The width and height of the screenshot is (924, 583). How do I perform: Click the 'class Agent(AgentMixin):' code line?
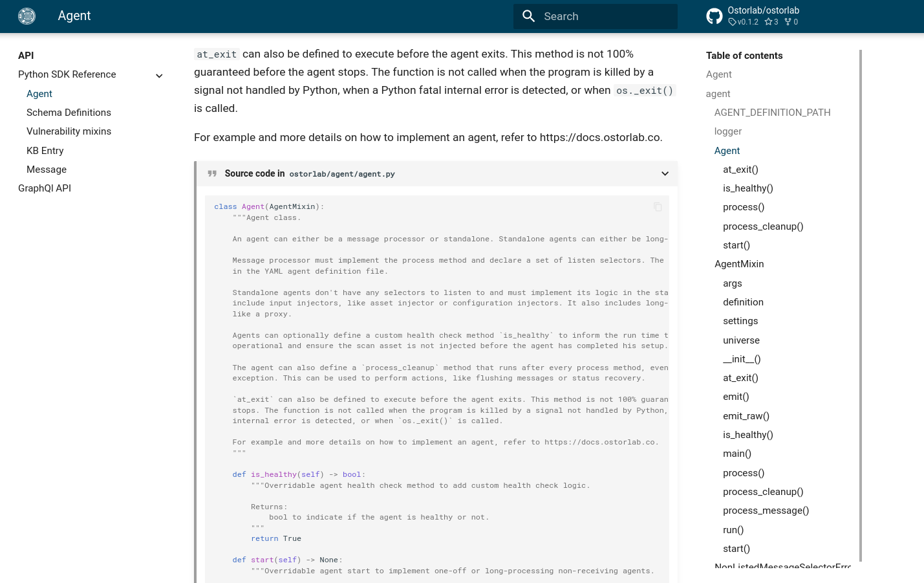pos(269,207)
